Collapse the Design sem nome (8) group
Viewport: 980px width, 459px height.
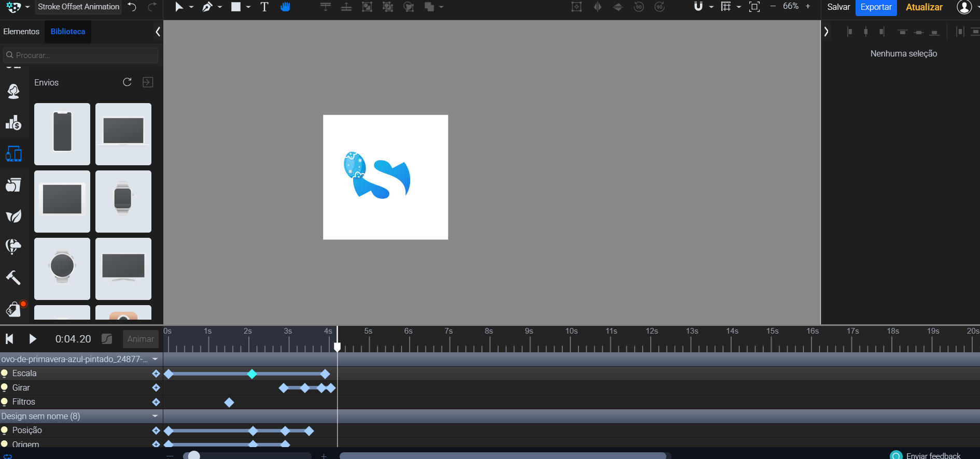[x=155, y=416]
